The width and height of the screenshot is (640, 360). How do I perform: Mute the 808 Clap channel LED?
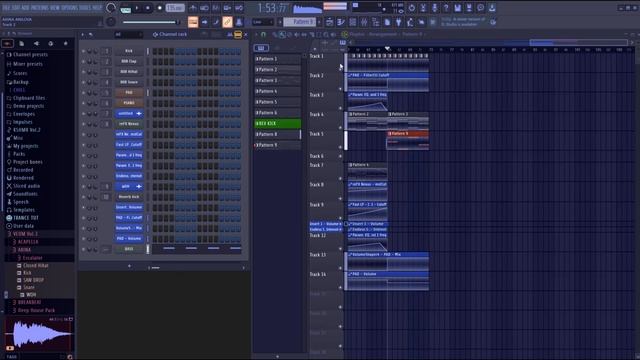[x=84, y=61]
